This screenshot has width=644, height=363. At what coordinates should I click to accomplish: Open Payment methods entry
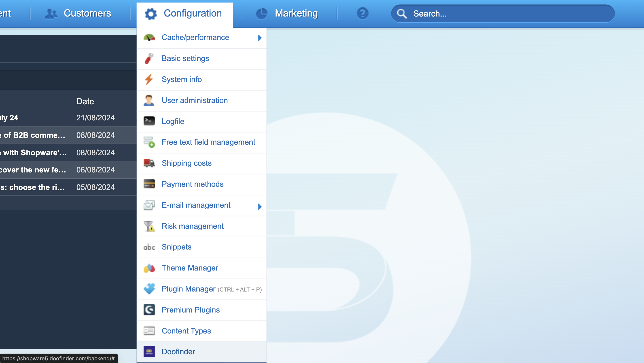[201, 184]
